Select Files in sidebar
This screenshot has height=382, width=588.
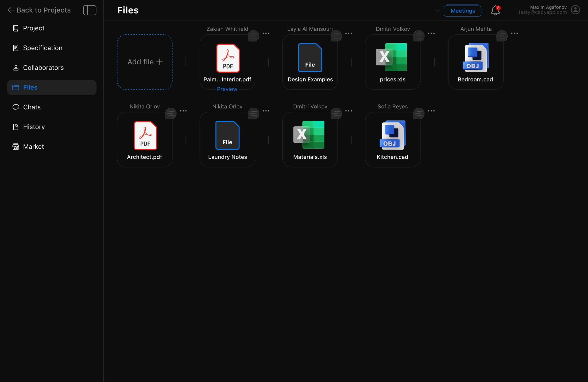[52, 87]
